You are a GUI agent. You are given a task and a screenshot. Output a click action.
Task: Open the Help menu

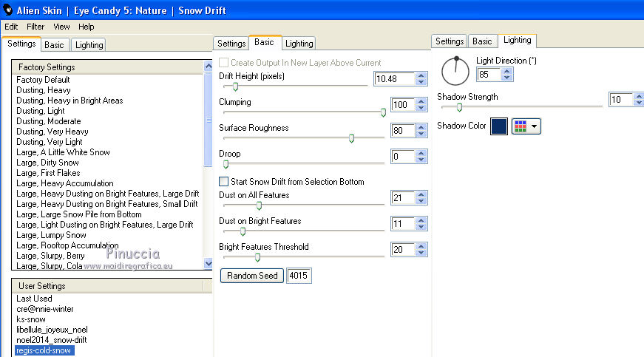pos(87,27)
